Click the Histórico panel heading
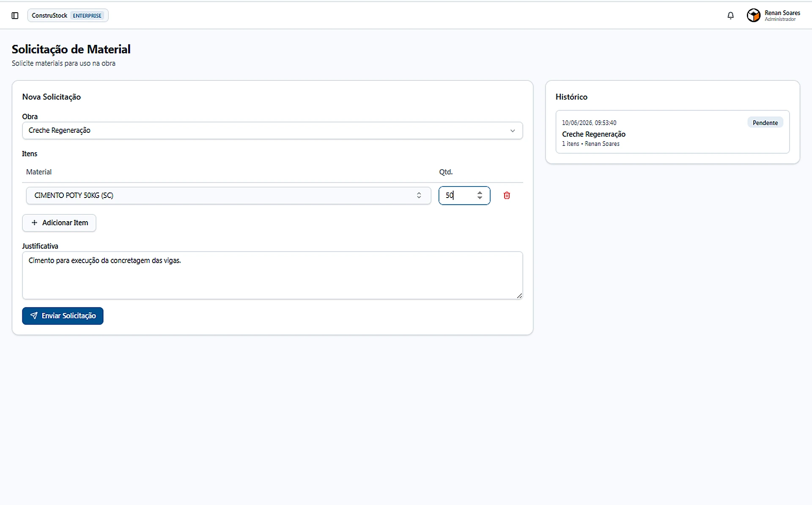This screenshot has height=505, width=812. click(x=571, y=97)
